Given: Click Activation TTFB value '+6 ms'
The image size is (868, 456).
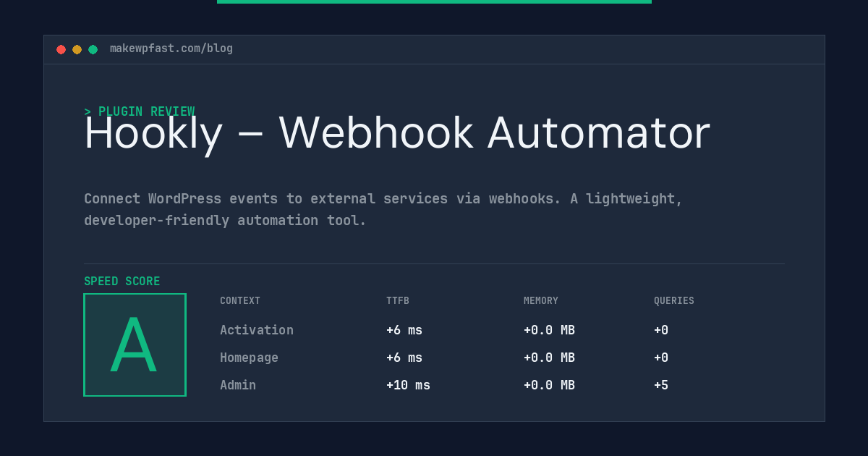Looking at the screenshot, I should pyautogui.click(x=404, y=330).
